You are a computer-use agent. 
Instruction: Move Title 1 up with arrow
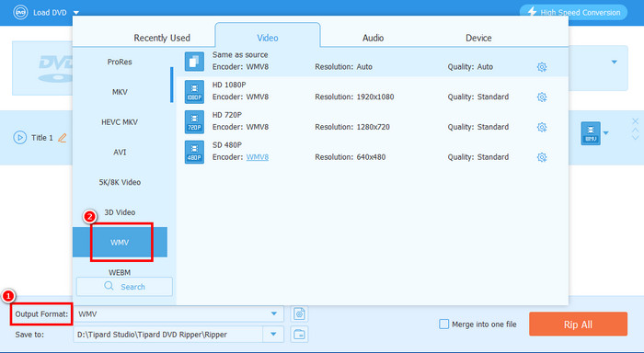tap(636, 131)
